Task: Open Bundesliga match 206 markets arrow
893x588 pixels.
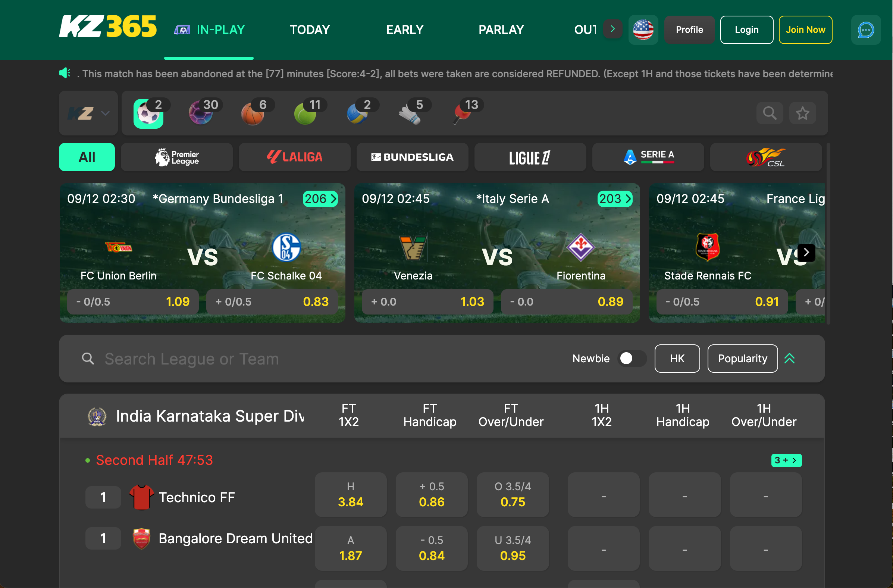Action: click(320, 198)
